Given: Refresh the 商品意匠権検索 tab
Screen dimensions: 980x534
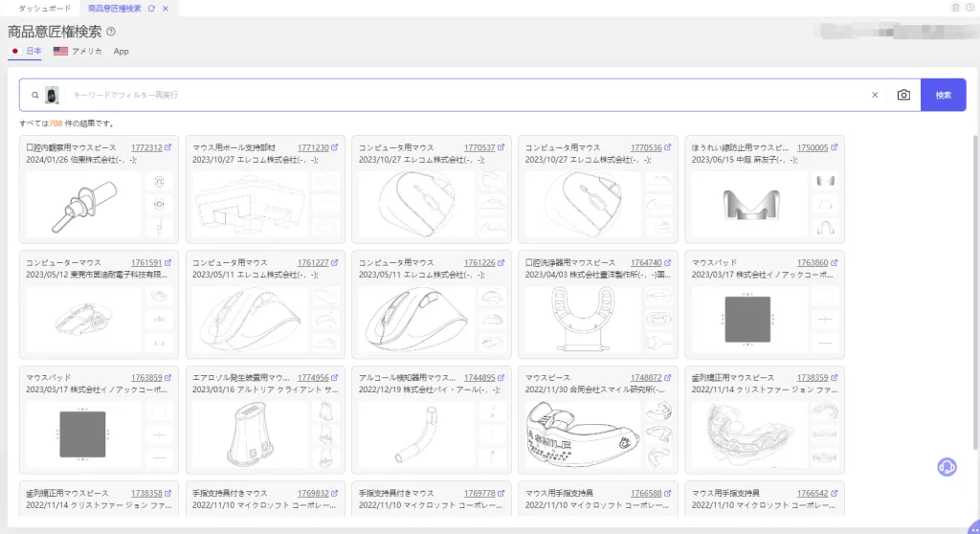Looking at the screenshot, I should [151, 8].
